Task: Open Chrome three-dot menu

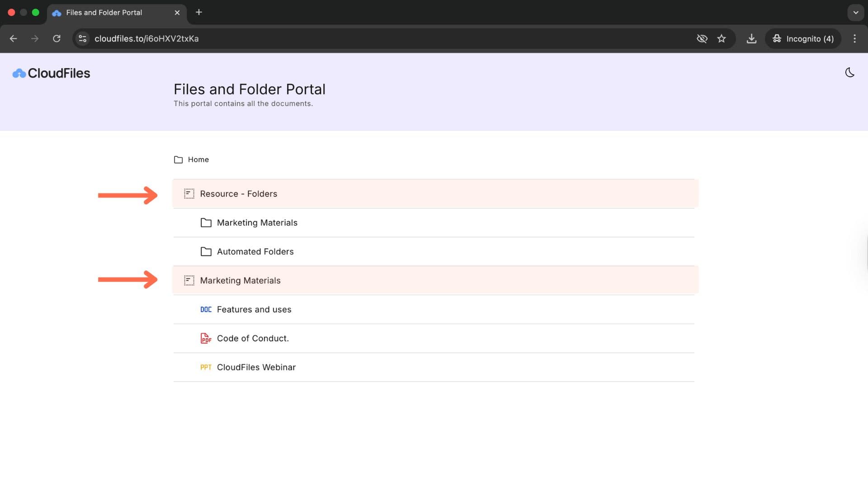Action: 854,39
